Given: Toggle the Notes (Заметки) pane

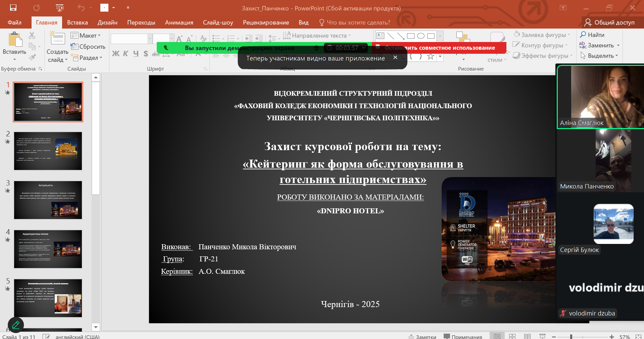Looking at the screenshot, I should [422, 336].
